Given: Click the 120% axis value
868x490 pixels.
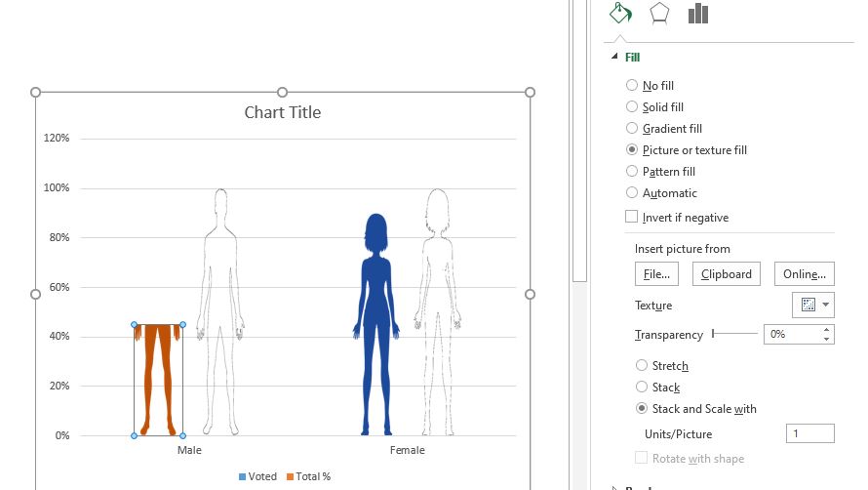Looking at the screenshot, I should (57, 138).
